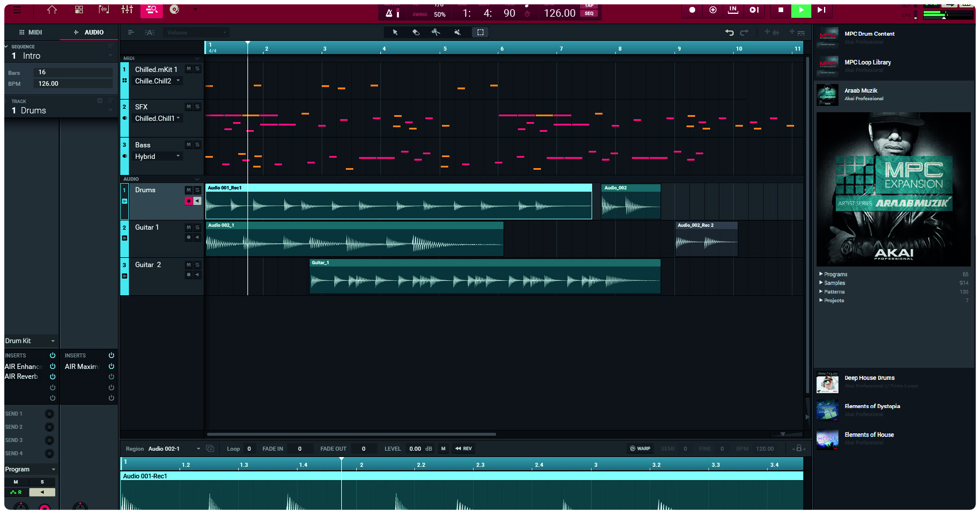
Task: Switch to the MIDI tab
Action: tap(30, 32)
